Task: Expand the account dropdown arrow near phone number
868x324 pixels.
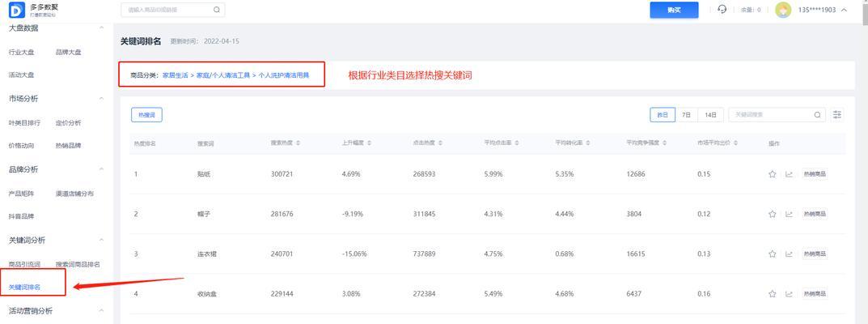Action: click(x=845, y=10)
